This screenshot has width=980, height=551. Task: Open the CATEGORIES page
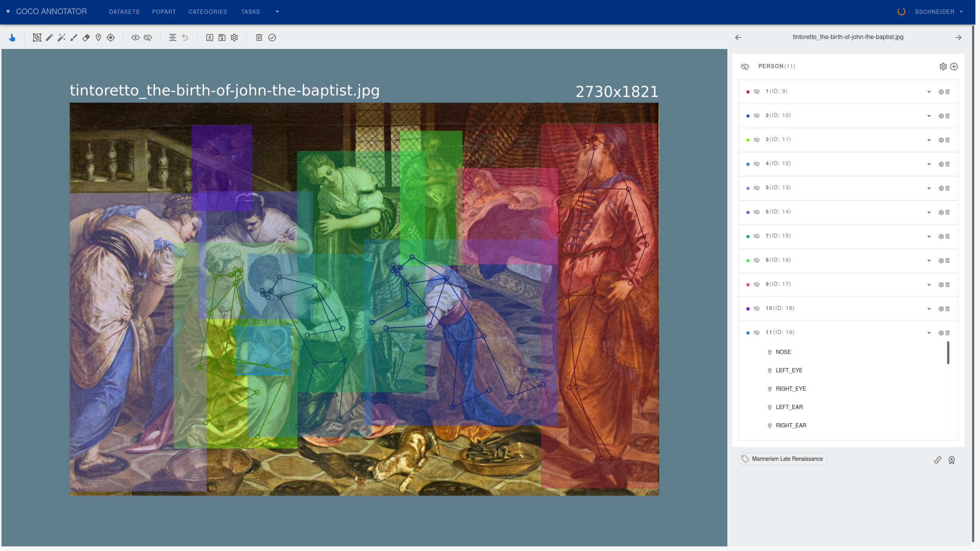pos(207,12)
